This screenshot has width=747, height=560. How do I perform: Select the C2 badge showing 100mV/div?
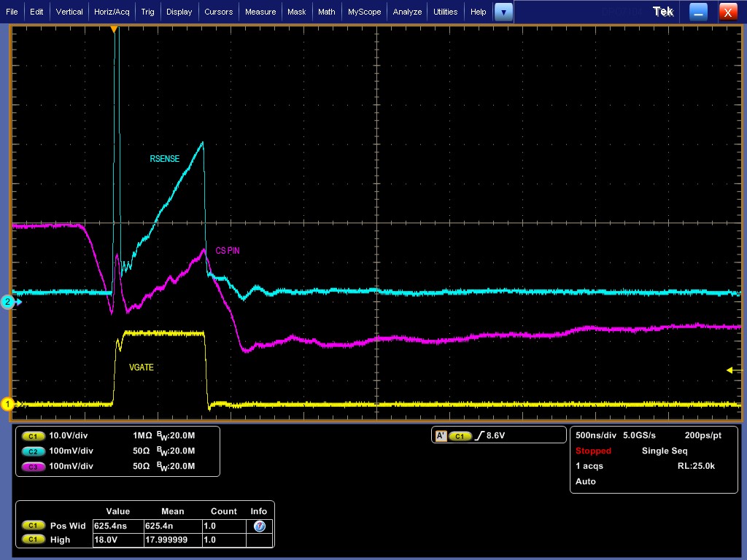click(32, 451)
